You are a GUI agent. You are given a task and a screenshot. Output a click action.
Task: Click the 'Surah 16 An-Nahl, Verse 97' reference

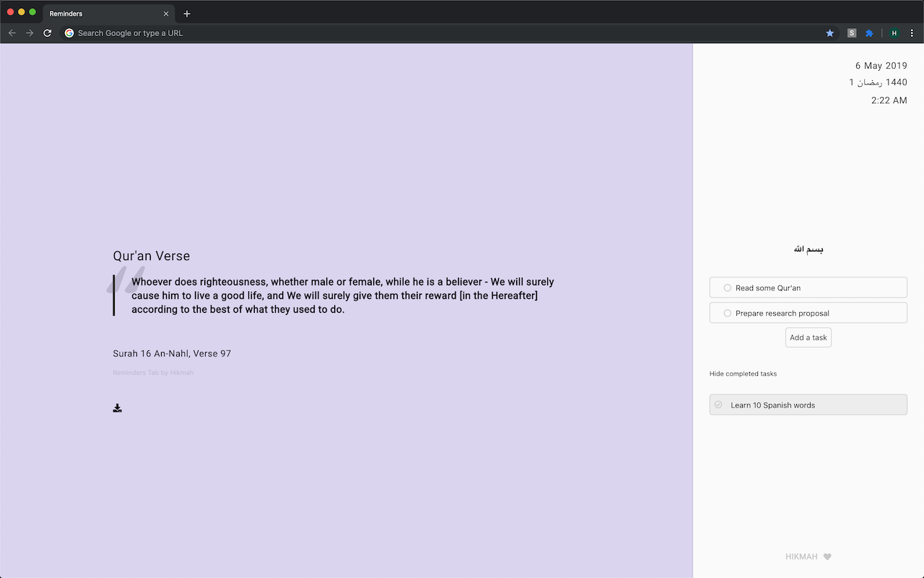point(172,353)
